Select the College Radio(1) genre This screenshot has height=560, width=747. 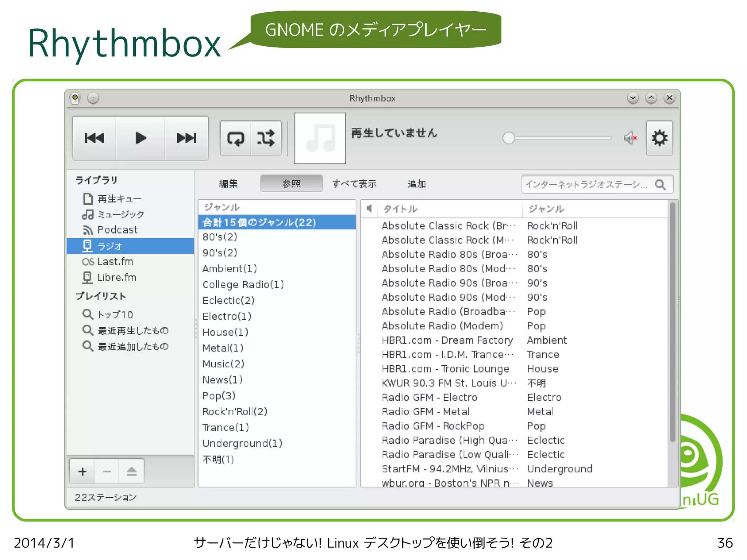click(x=277, y=285)
